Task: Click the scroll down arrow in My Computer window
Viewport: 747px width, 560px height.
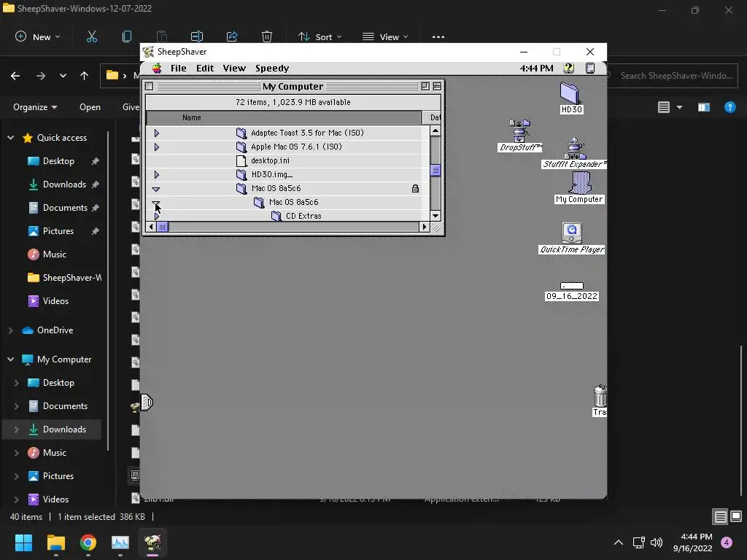Action: point(435,216)
